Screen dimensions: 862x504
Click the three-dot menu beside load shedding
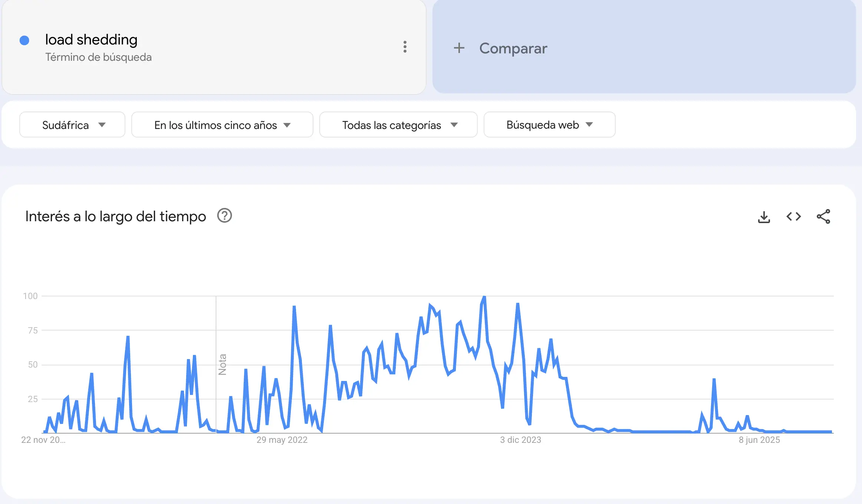click(405, 47)
